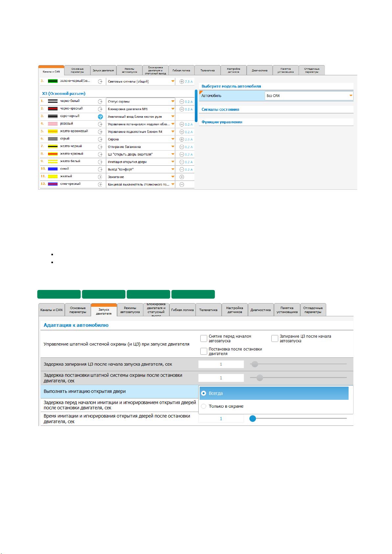Click the blue scrollbar of the channels list
The height and width of the screenshot is (554, 392).
196,106
